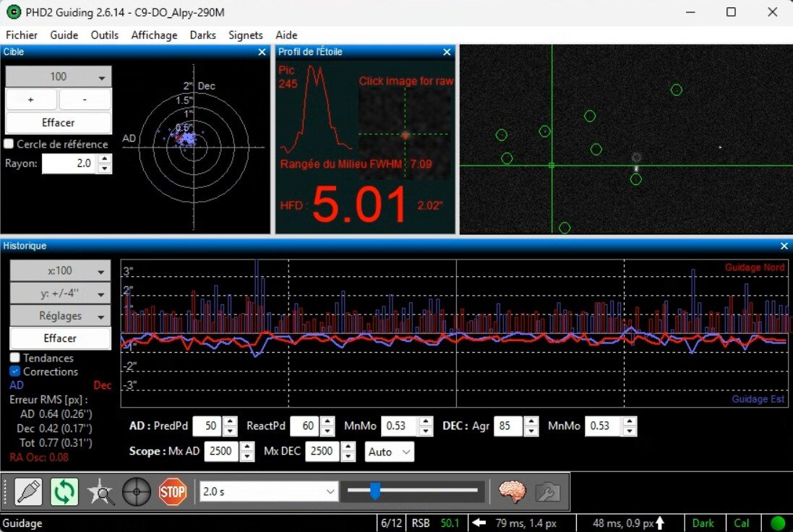Close the Historique panel
This screenshot has width=793, height=532.
click(x=784, y=246)
